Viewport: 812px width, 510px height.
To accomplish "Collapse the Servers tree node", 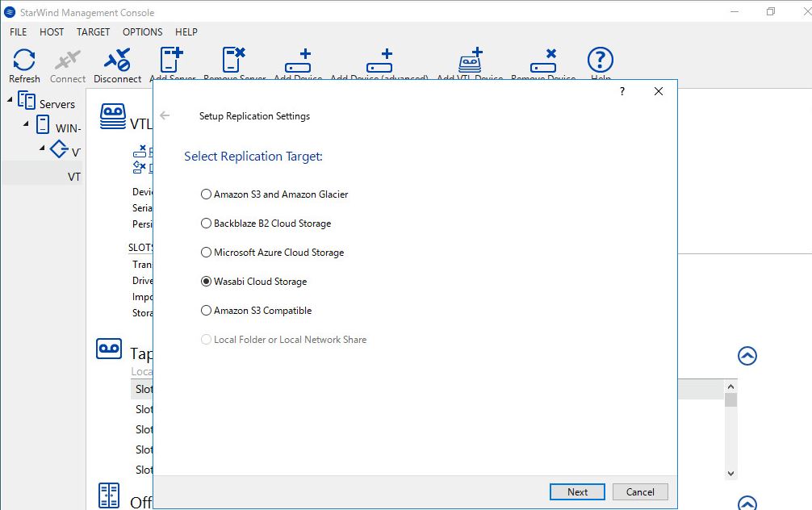I will (10, 99).
